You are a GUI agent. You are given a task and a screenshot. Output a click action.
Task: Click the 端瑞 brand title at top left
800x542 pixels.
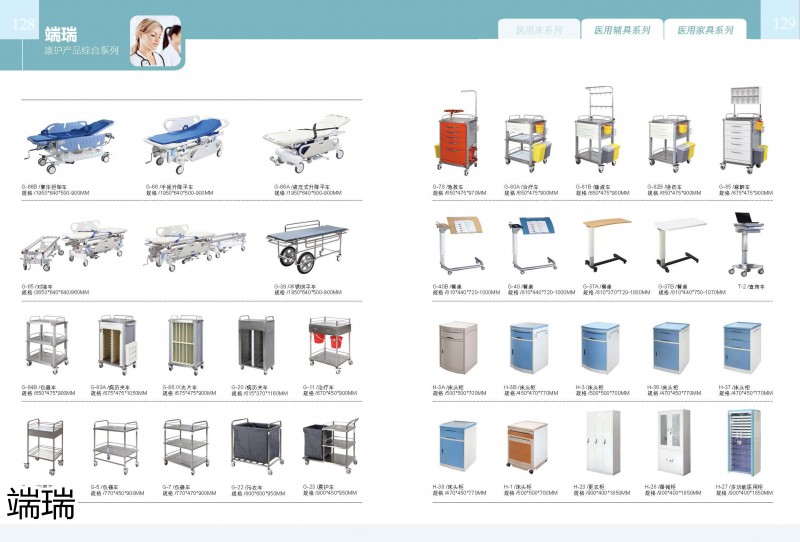[x=61, y=33]
